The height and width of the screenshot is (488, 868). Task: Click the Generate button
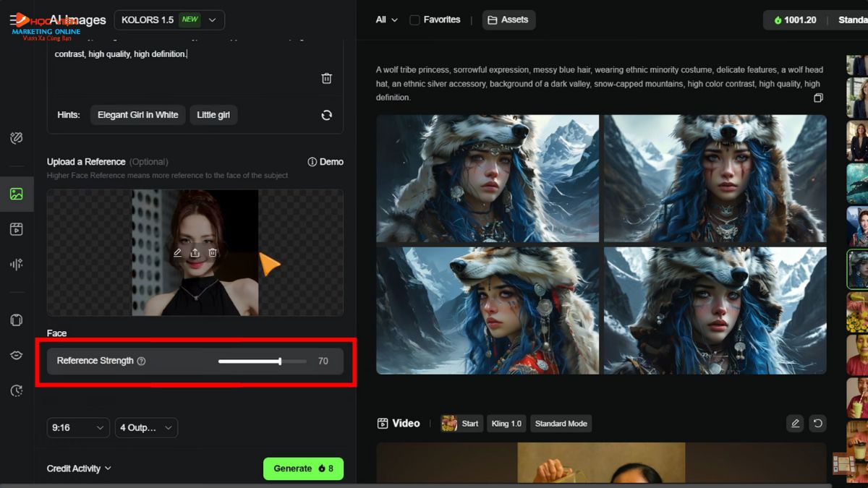coord(303,468)
